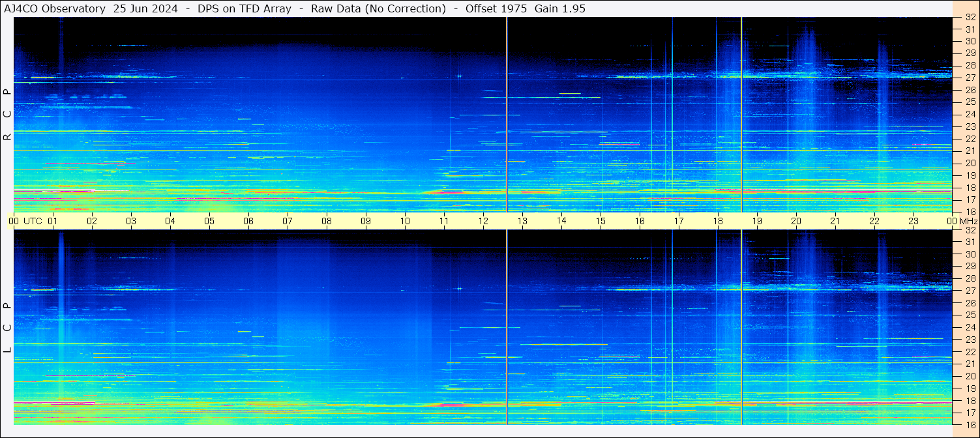Click the "L C P" lower panel label
The width and height of the screenshot is (980, 438).
click(7, 327)
